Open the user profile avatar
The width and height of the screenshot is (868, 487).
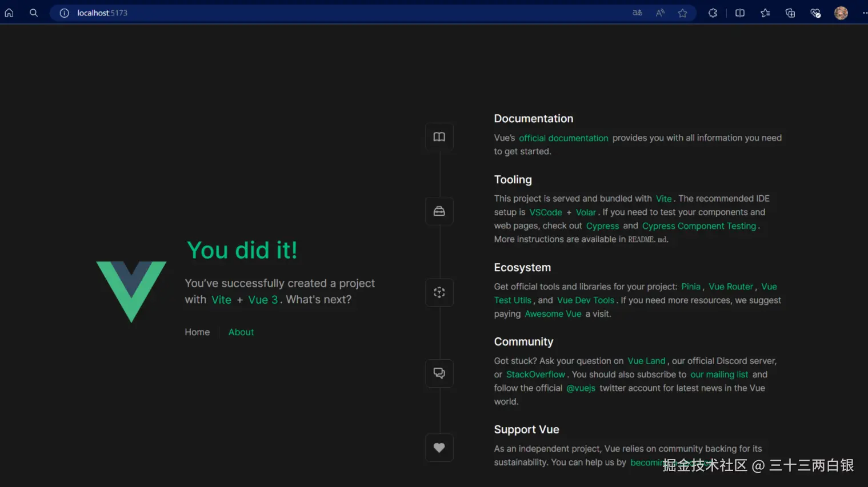click(x=841, y=13)
